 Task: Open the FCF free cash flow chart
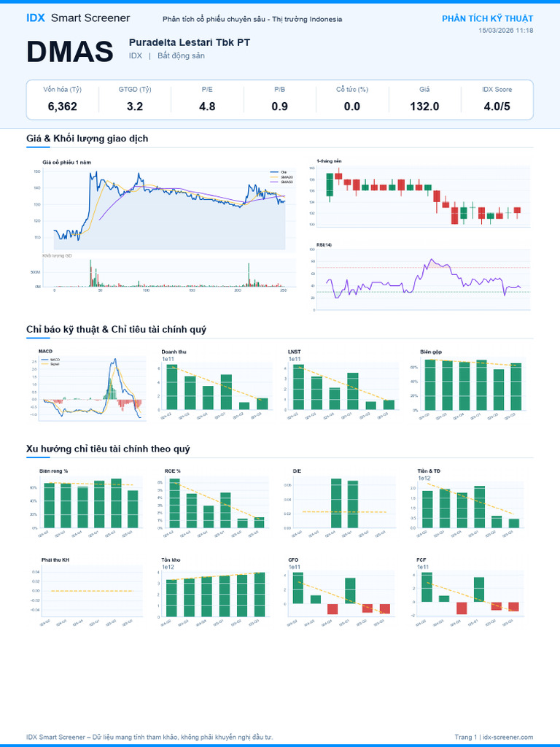(x=469, y=593)
